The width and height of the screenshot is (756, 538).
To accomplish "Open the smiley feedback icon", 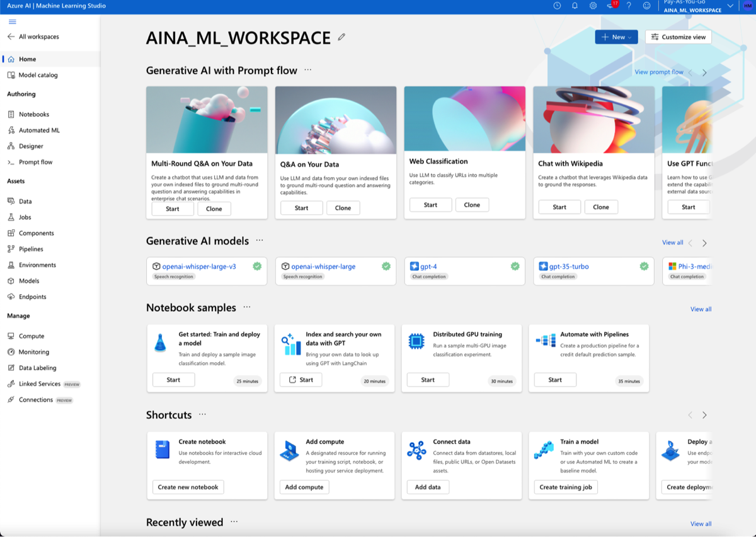I will pos(646,6).
